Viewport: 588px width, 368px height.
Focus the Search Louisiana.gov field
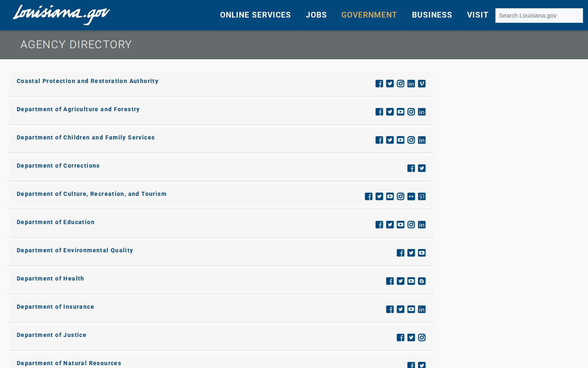pyautogui.click(x=539, y=16)
